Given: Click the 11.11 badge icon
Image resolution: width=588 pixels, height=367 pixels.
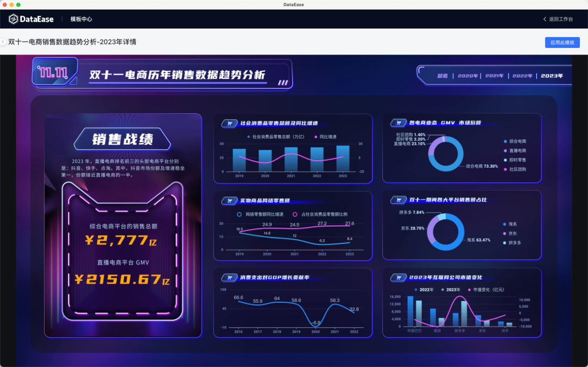Looking at the screenshot, I should click(x=55, y=72).
